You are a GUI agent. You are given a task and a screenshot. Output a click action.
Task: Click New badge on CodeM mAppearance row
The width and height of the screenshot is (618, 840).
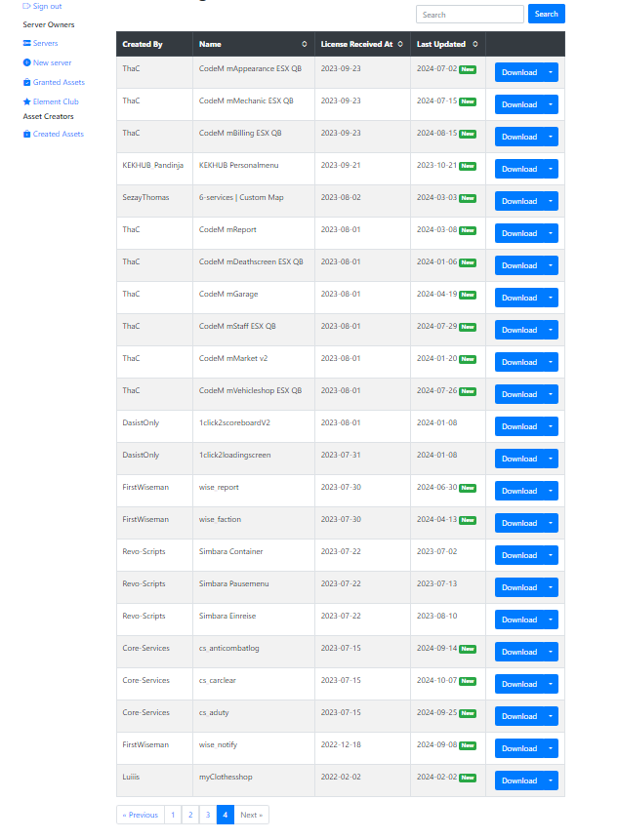click(468, 69)
